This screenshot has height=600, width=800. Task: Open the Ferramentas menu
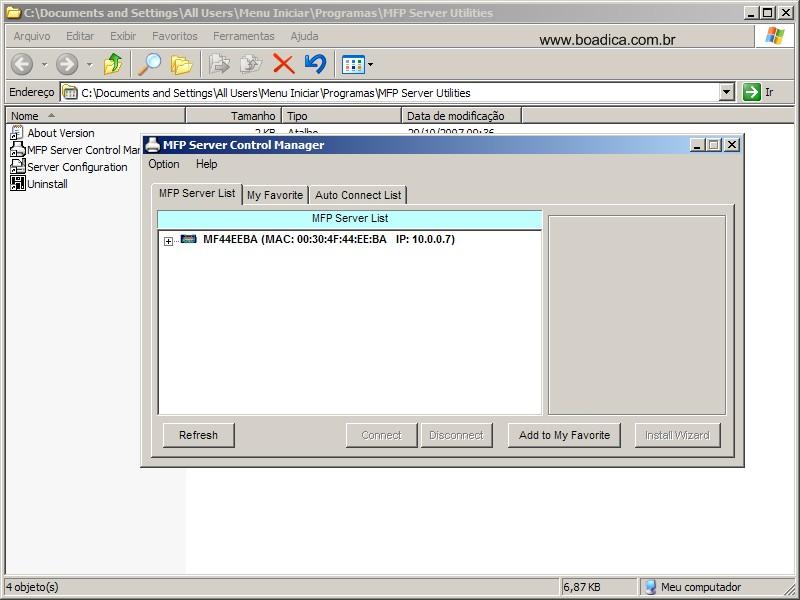pos(244,36)
